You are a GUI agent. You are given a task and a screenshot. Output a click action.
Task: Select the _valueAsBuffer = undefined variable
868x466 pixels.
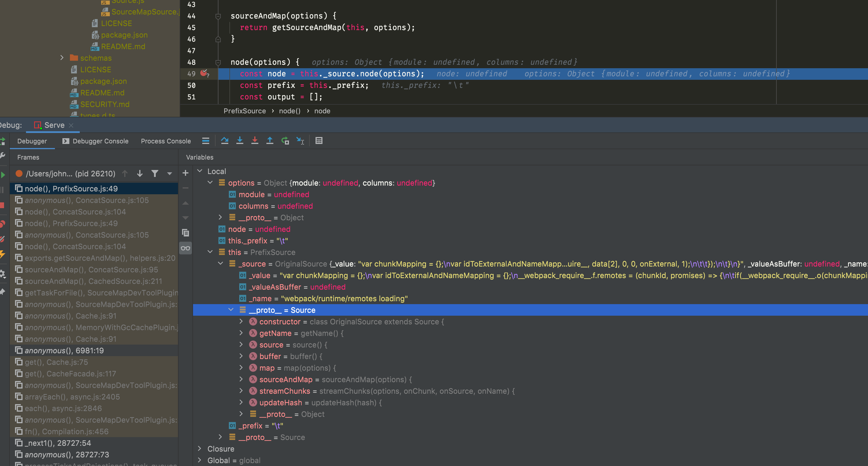pyautogui.click(x=292, y=287)
